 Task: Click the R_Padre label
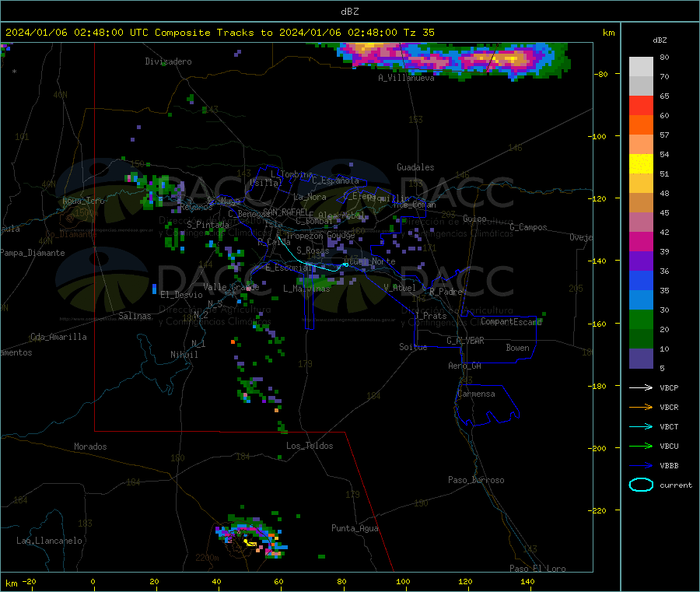(x=446, y=292)
